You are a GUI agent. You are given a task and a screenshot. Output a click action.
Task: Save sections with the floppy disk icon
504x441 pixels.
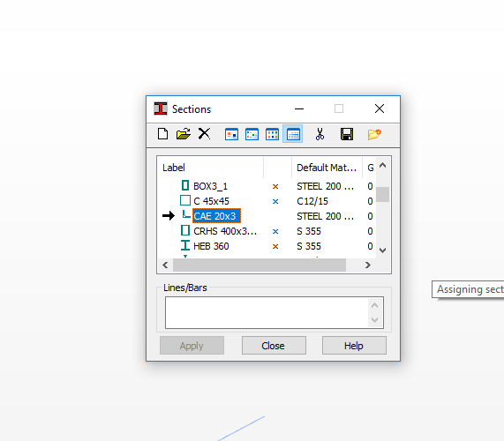tap(347, 134)
